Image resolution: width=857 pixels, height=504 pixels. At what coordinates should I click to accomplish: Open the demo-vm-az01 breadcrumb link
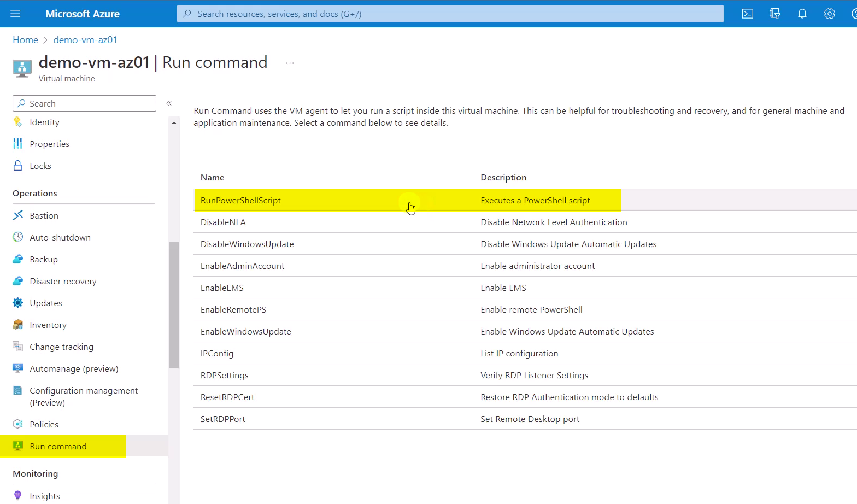(85, 40)
